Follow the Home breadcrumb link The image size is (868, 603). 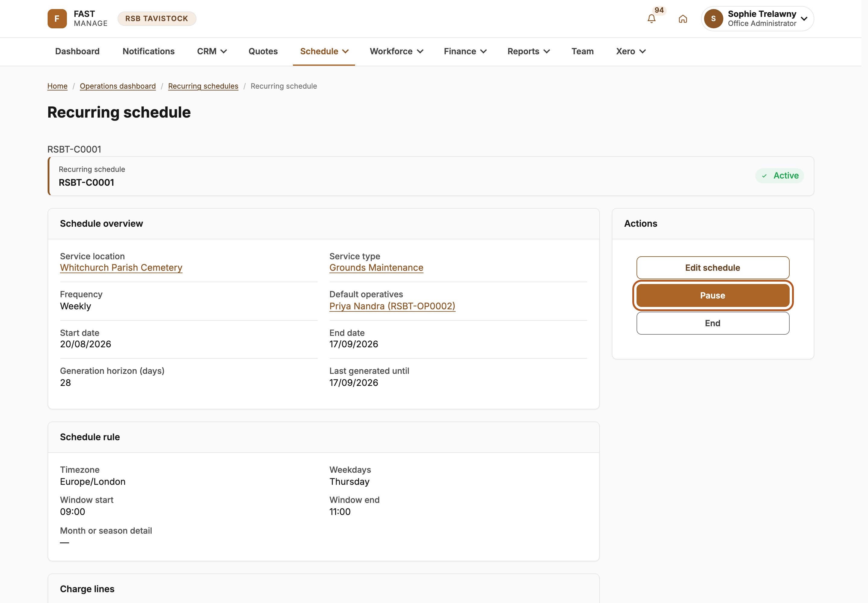point(57,86)
